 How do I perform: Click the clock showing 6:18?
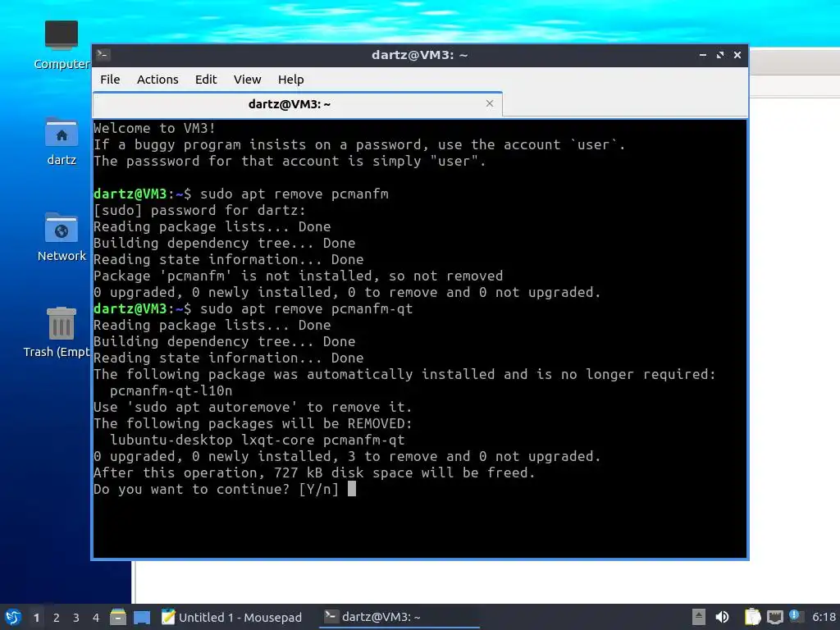click(824, 617)
